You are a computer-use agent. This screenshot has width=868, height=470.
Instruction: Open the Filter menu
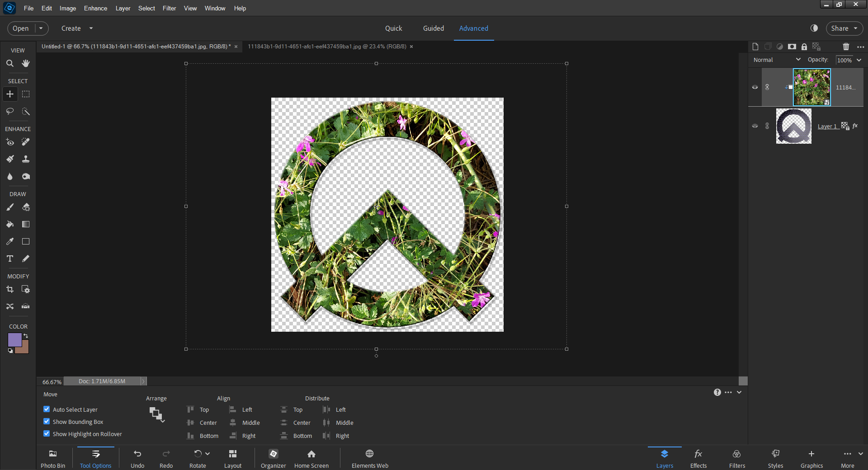pyautogui.click(x=169, y=8)
